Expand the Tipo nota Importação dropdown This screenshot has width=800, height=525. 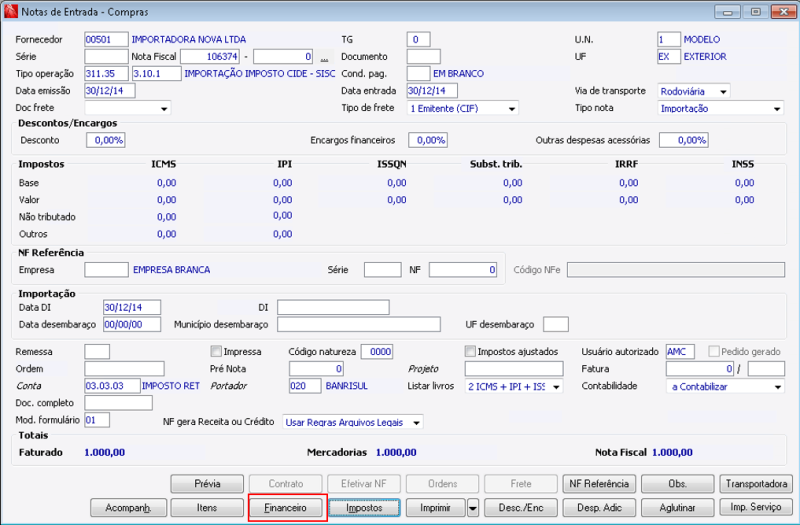(x=778, y=108)
